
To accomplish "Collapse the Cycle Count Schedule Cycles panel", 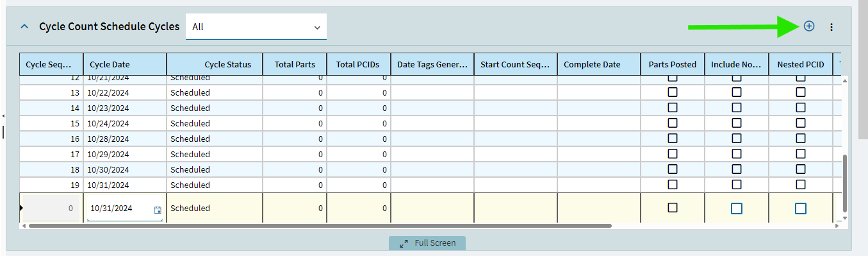I will pyautogui.click(x=24, y=27).
